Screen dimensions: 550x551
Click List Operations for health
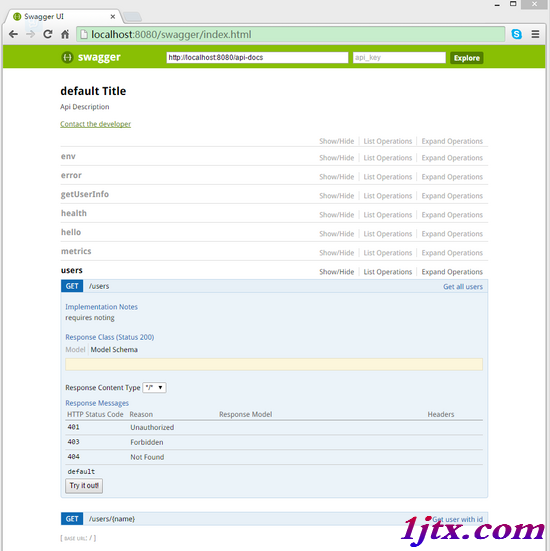(x=388, y=215)
